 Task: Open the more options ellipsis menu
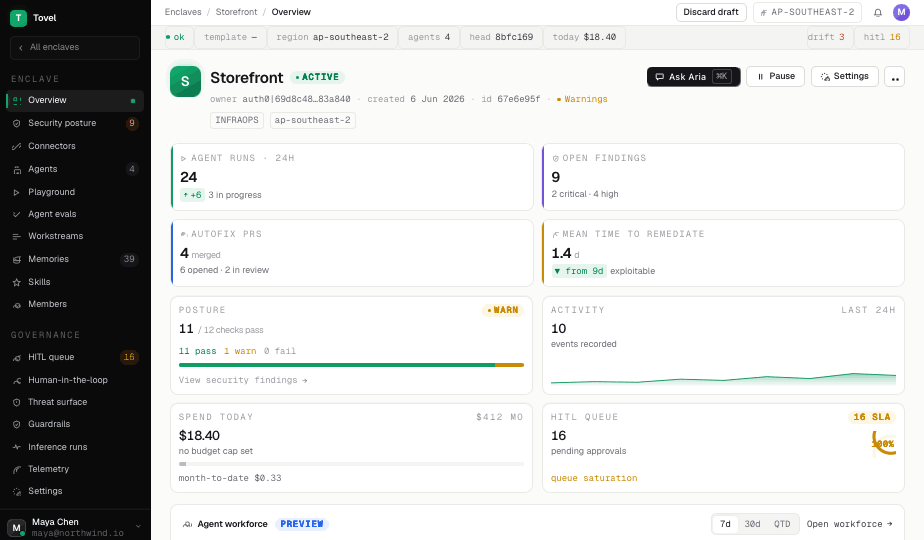[895, 77]
